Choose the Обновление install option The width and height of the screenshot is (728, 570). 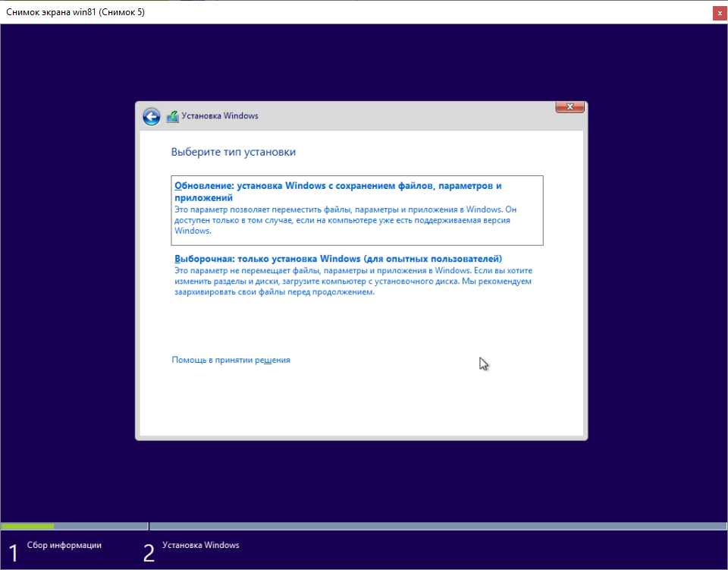tap(357, 210)
